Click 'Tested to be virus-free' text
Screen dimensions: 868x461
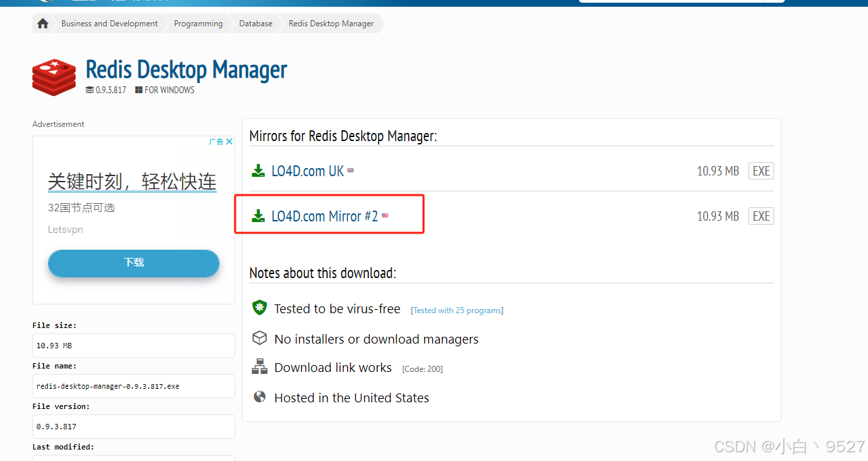click(x=337, y=308)
